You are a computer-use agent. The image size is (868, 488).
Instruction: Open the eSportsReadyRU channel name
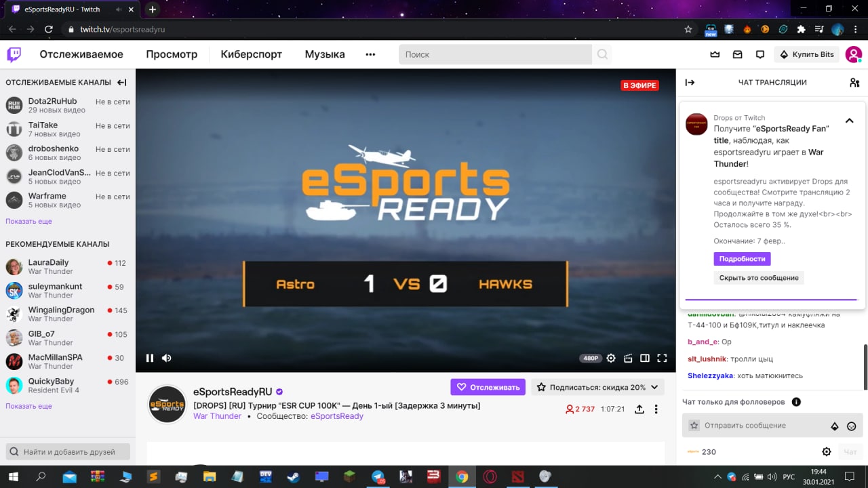pos(233,392)
